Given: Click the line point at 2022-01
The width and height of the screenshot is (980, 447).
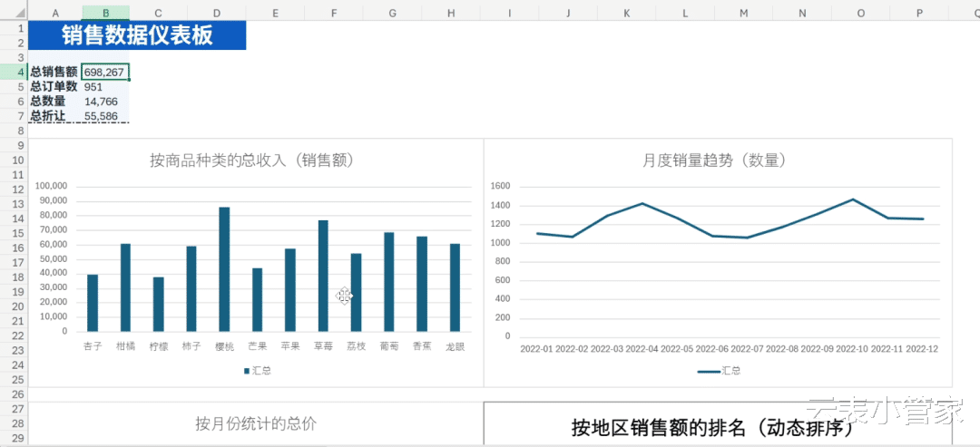Looking at the screenshot, I should pyautogui.click(x=537, y=233).
